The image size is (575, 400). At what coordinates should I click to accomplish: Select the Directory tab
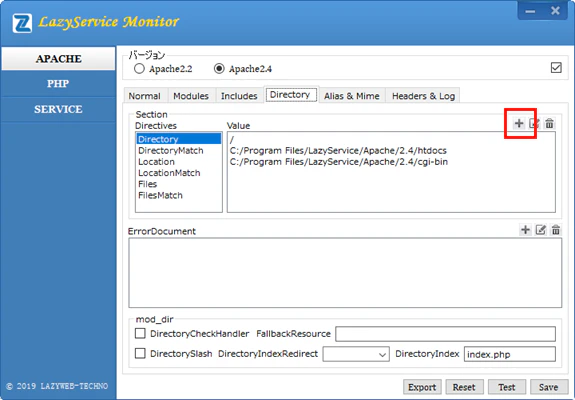[291, 95]
